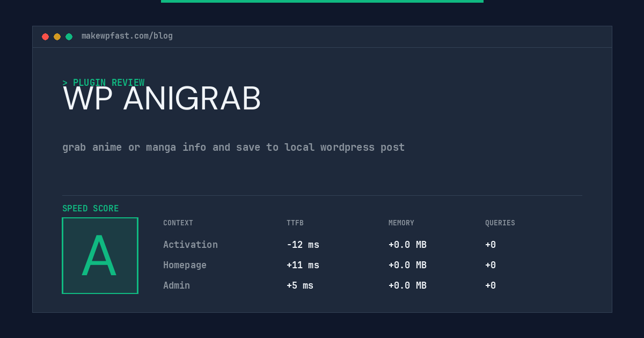Click the TTFB column header

[295, 223]
